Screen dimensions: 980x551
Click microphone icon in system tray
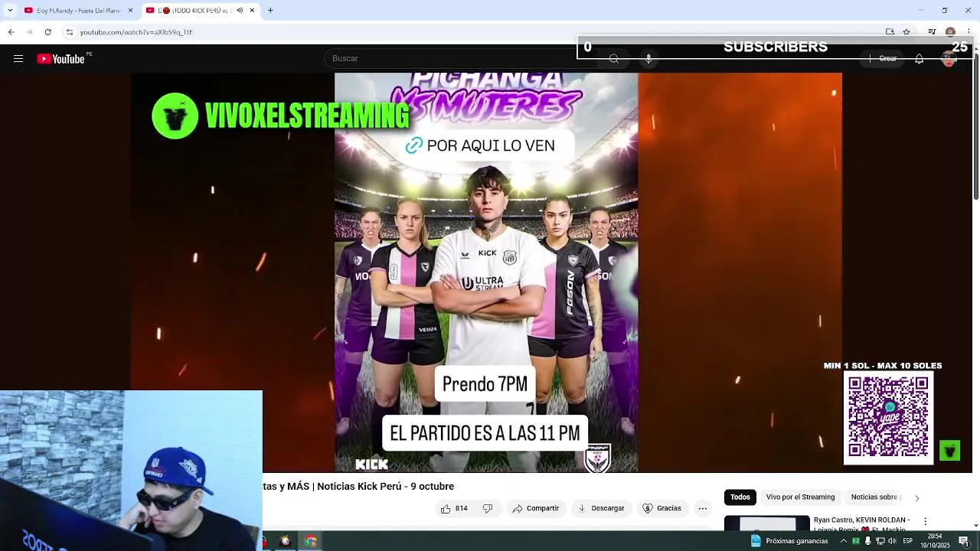pos(867,541)
